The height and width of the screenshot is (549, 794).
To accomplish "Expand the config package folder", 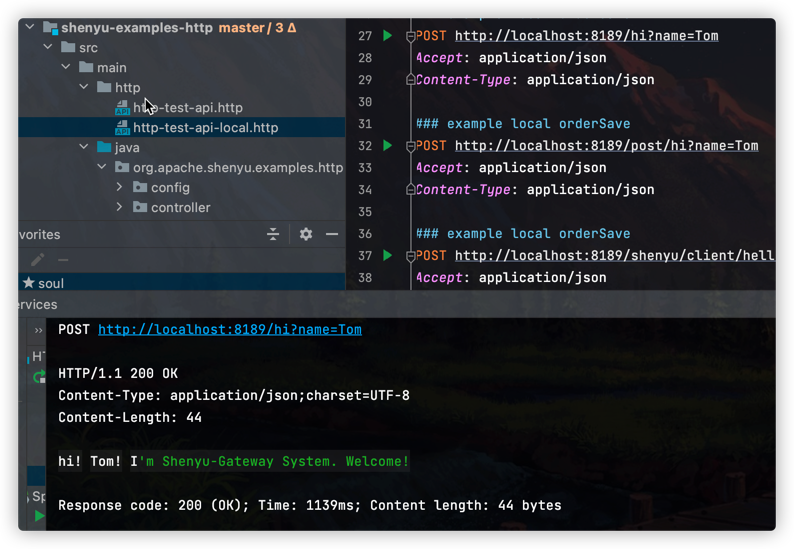I will (120, 188).
